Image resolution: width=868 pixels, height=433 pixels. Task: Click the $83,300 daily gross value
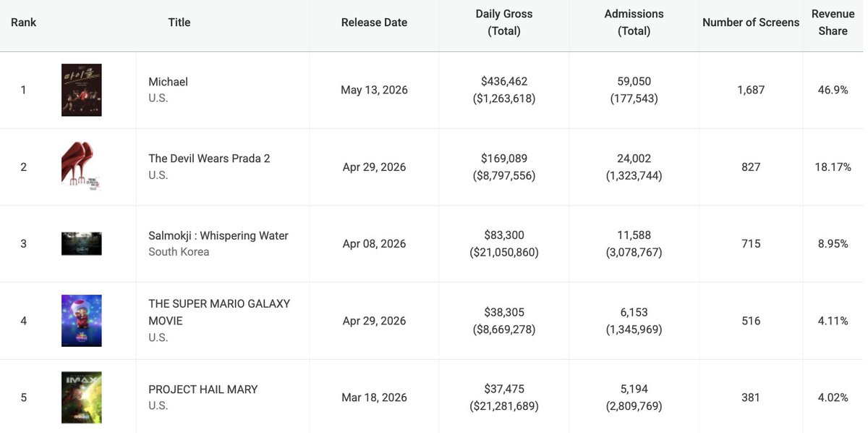tap(504, 235)
